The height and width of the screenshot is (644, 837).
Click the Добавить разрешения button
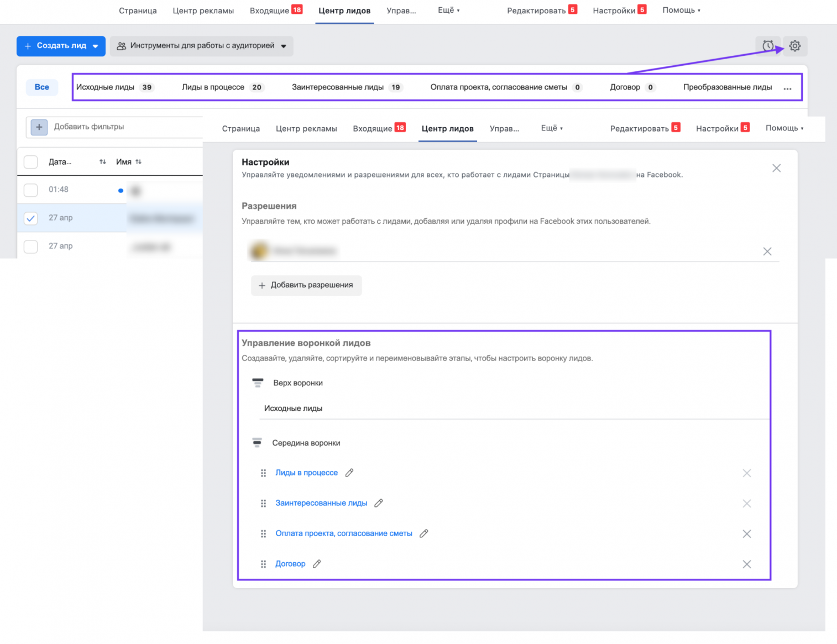click(x=306, y=285)
